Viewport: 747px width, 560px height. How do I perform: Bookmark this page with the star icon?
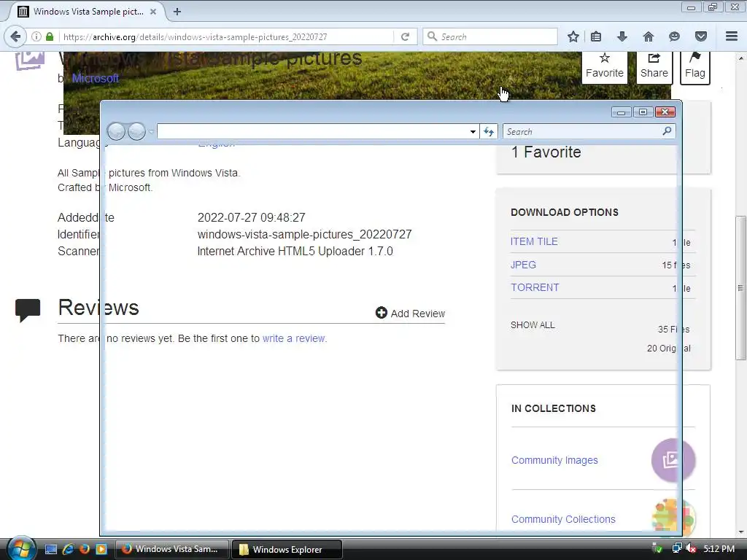click(x=573, y=36)
